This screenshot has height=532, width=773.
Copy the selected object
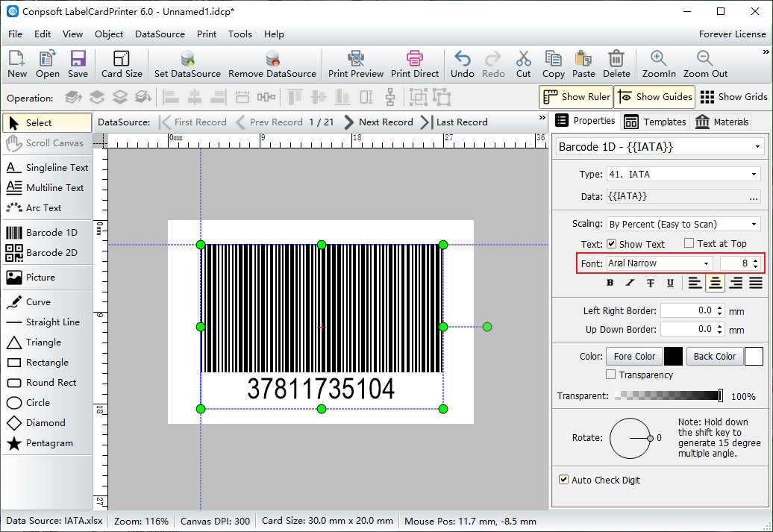pos(553,64)
